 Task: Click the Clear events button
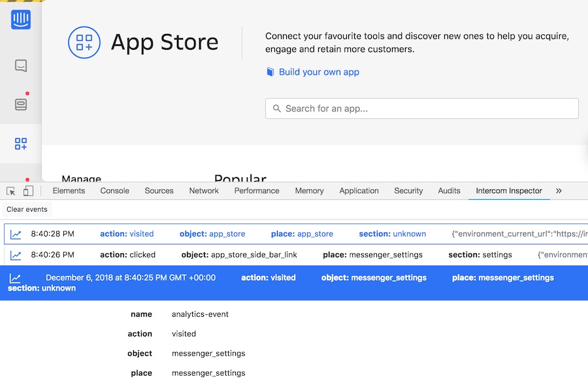click(27, 209)
